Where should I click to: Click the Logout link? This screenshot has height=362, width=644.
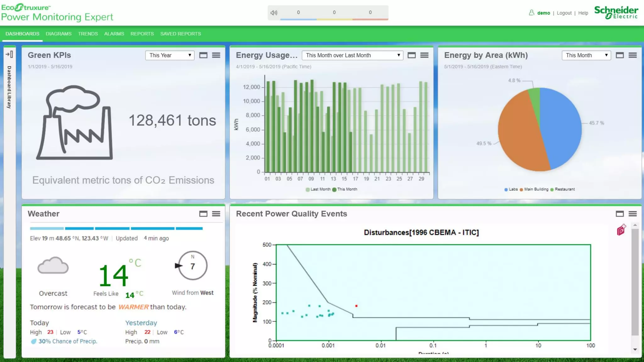click(564, 13)
